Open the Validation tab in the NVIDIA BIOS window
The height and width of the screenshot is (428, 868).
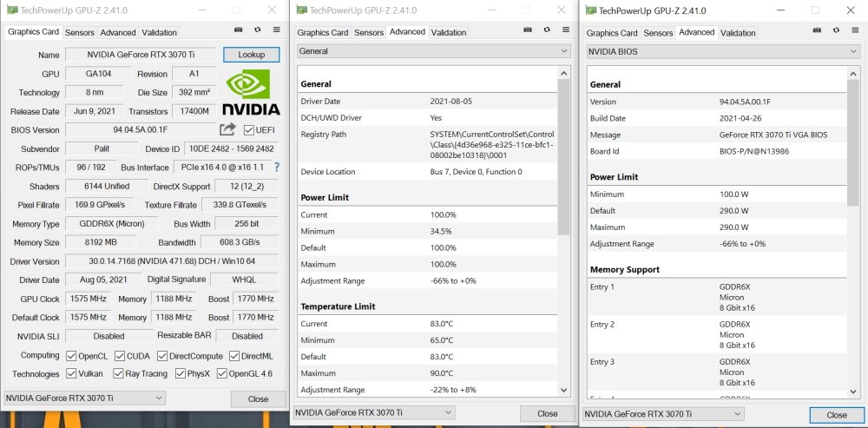click(x=738, y=33)
